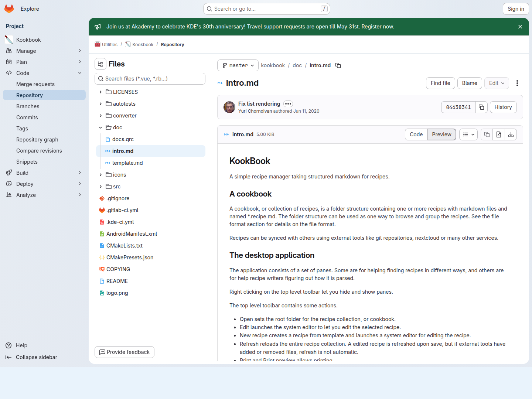
Task: Open the Blame view
Action: 470,83
